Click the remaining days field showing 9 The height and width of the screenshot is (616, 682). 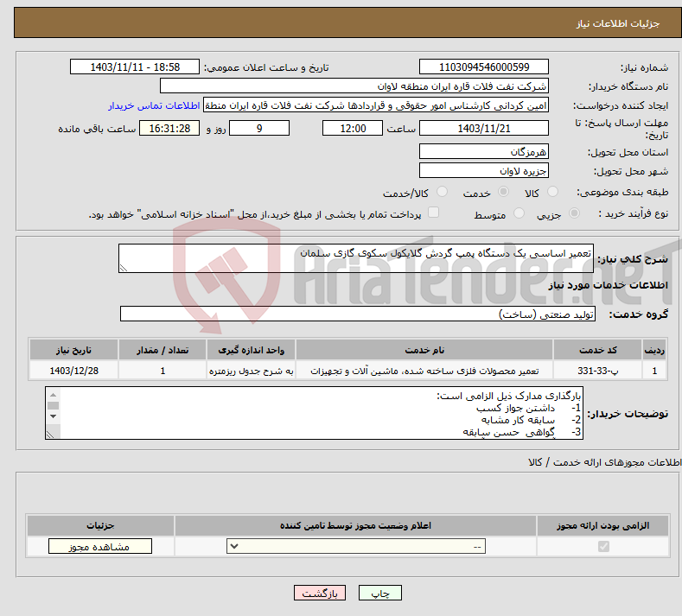coord(259,128)
